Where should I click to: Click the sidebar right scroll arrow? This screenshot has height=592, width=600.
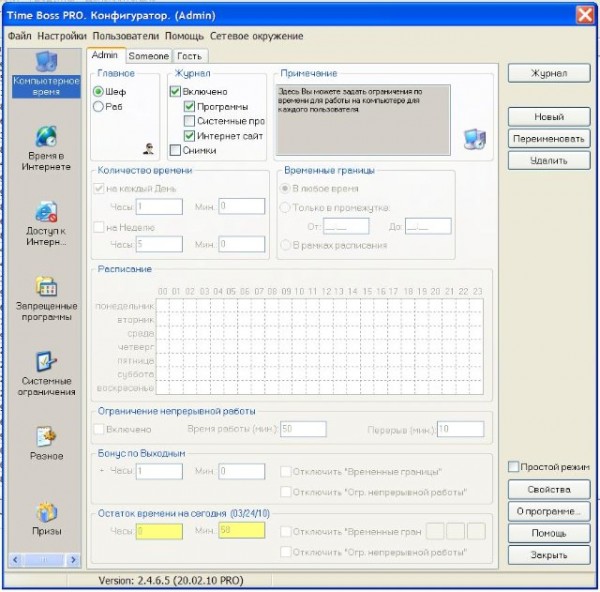[73, 560]
